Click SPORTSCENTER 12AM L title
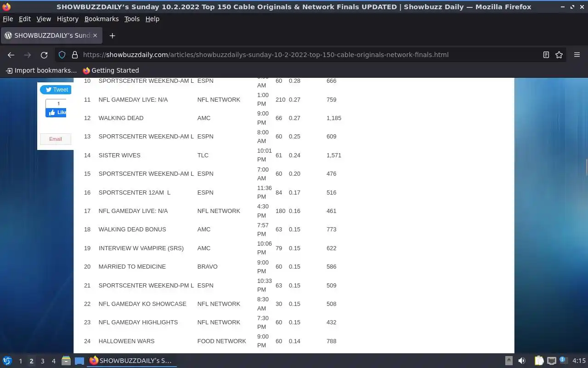Viewport: 588px width, 368px height. click(x=135, y=193)
